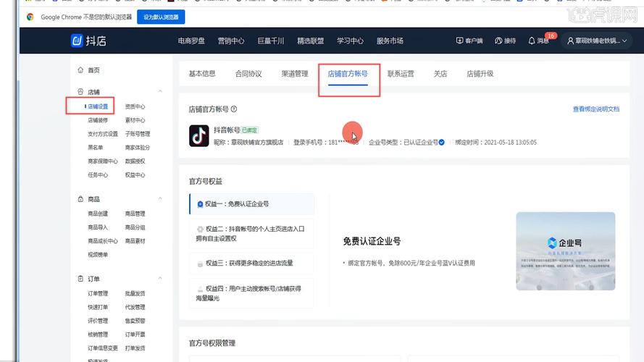
Task: Switch to the 基本信息 tab
Action: coord(202,73)
